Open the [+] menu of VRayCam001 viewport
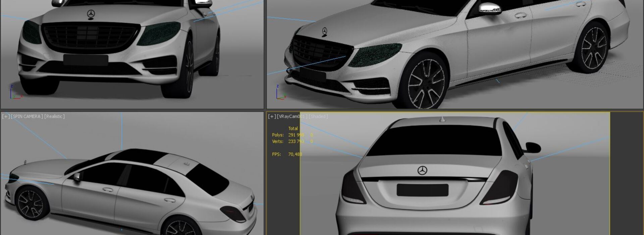644x235 pixels. pyautogui.click(x=272, y=116)
